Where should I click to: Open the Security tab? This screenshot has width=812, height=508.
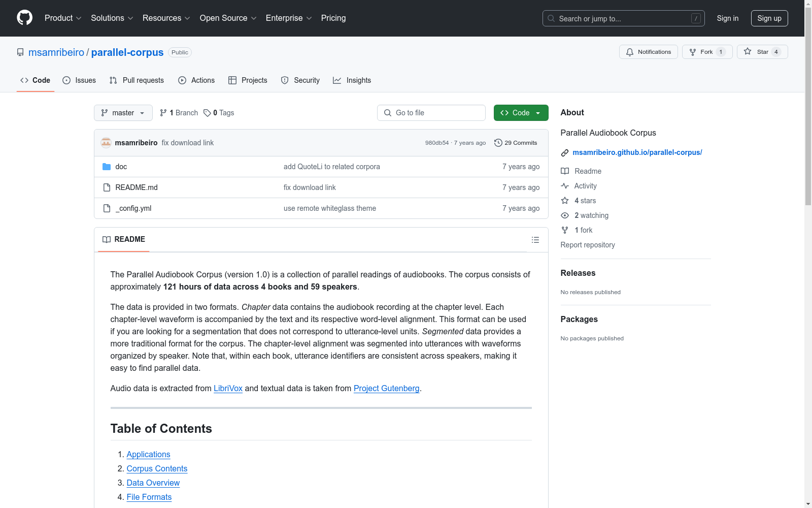click(300, 80)
